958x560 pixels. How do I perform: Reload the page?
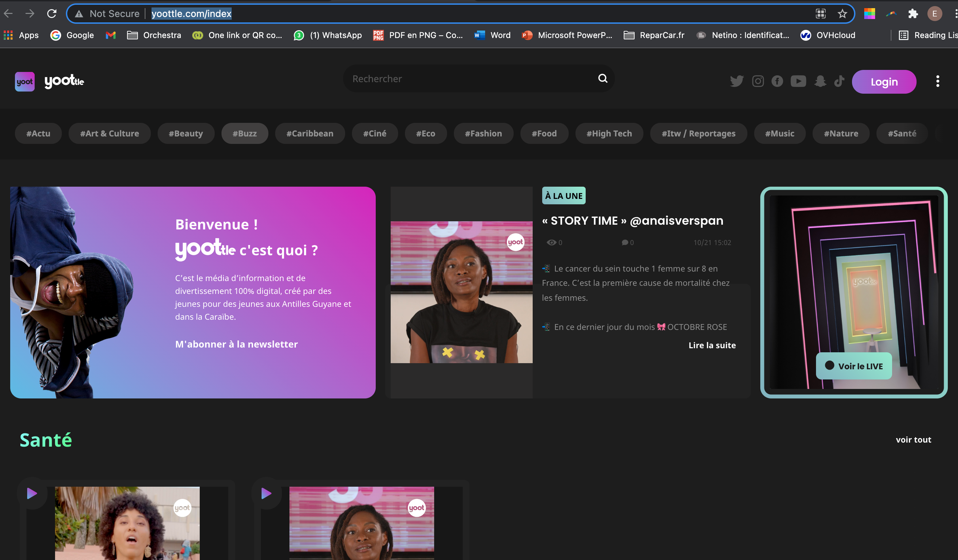52,14
